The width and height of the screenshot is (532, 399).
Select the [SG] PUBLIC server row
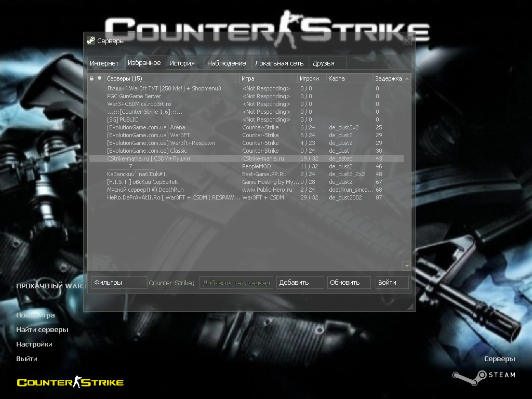click(x=246, y=120)
